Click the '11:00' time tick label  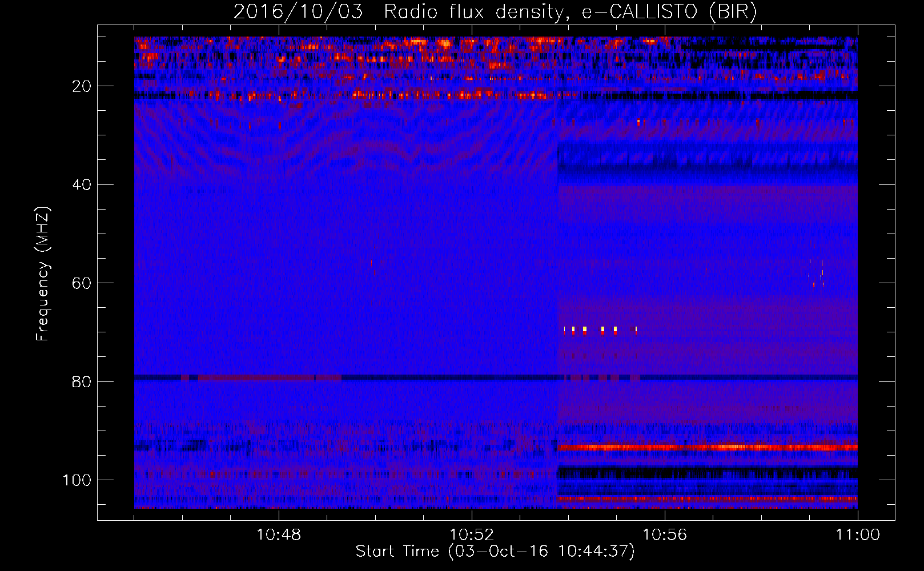(x=858, y=535)
